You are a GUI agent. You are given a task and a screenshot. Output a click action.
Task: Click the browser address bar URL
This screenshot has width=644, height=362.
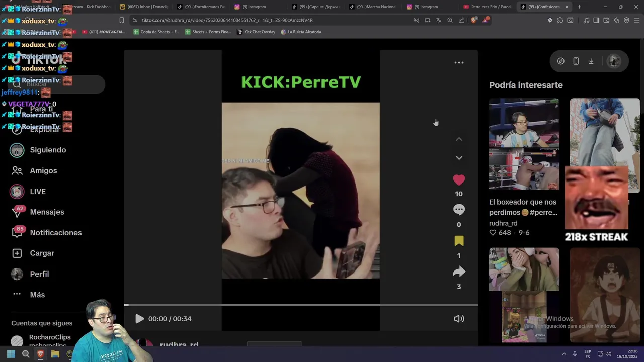click(x=227, y=20)
